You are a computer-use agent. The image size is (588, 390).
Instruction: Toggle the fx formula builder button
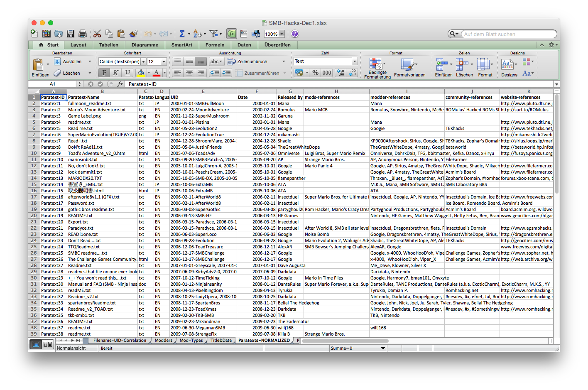tap(232, 34)
